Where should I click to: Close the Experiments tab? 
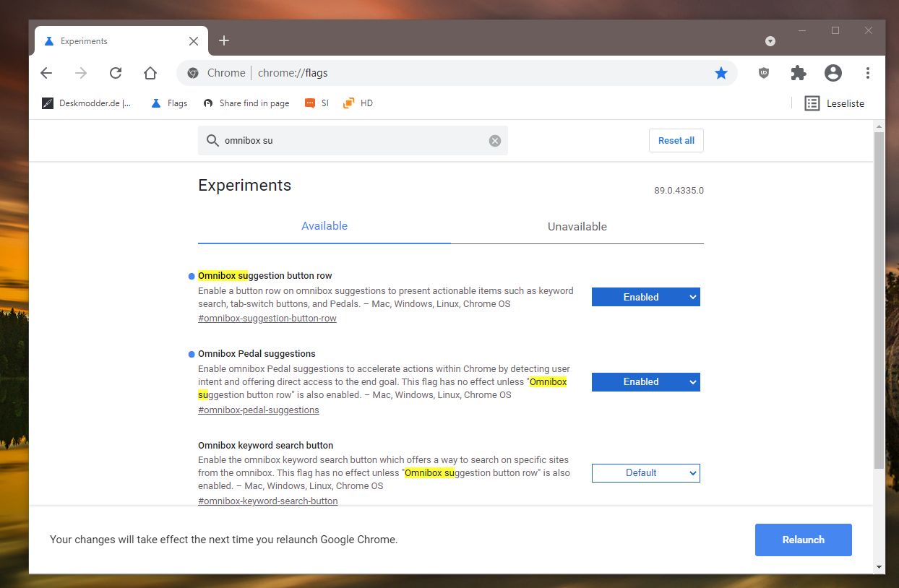(194, 41)
